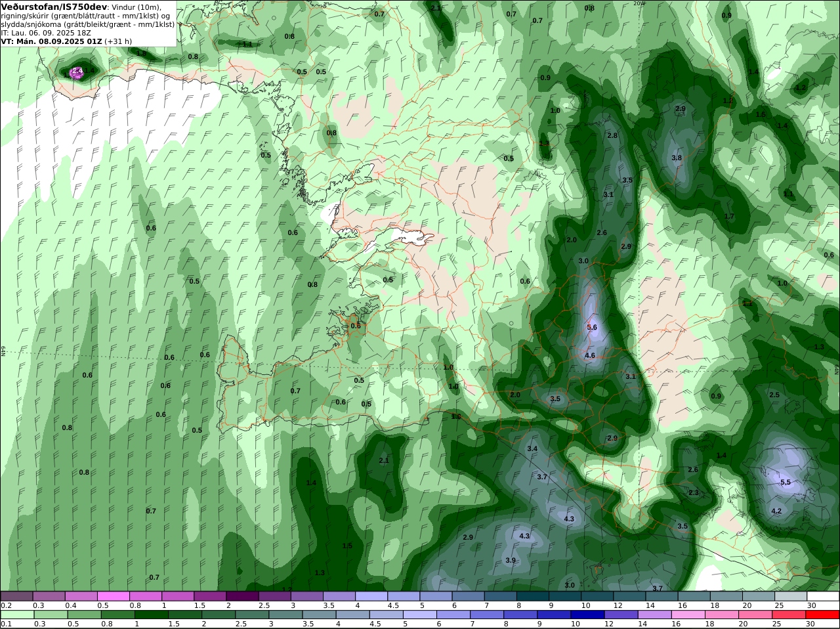840x629 pixels.
Task: Click the 2.5 precipitation value on the map
Action: pos(774,395)
